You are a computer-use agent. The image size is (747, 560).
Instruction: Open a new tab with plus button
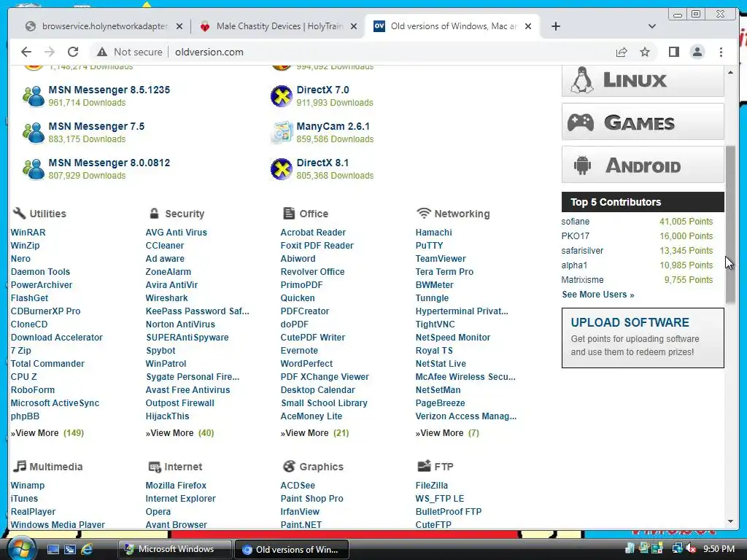pos(555,26)
